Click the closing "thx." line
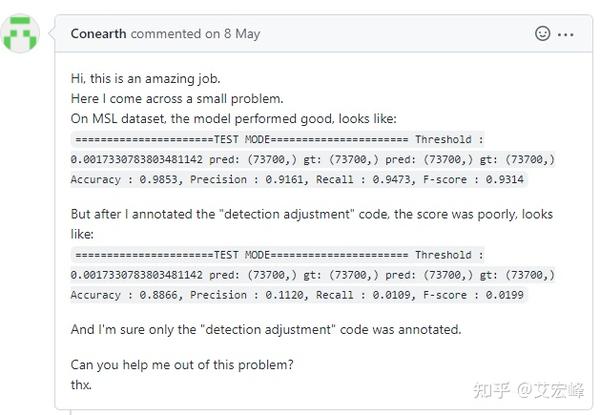This screenshot has width=600, height=415. pyautogui.click(x=81, y=384)
